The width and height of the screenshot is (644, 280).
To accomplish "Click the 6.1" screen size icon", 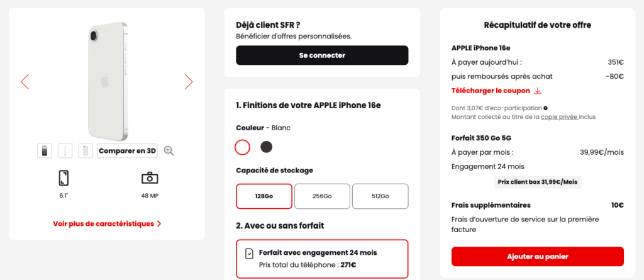I will pos(63,178).
